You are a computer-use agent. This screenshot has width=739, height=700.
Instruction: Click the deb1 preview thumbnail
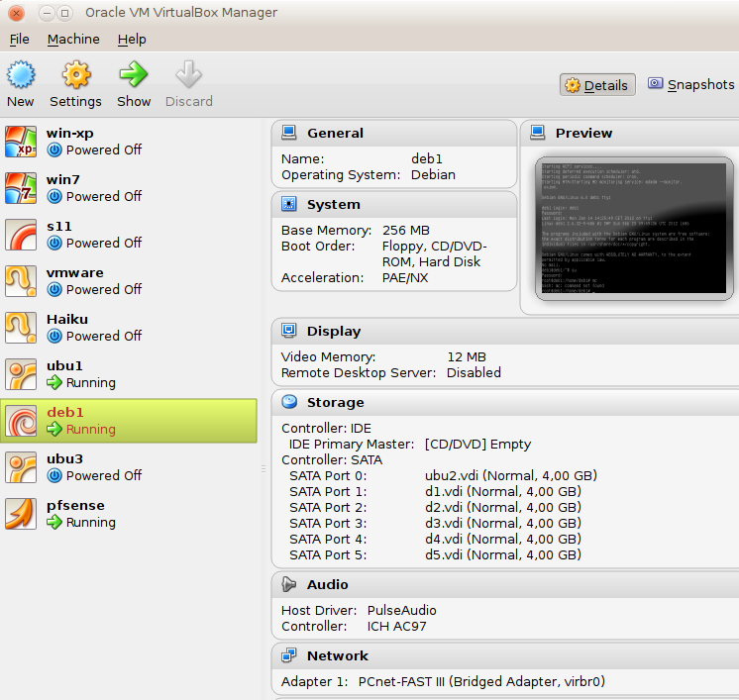(634, 226)
